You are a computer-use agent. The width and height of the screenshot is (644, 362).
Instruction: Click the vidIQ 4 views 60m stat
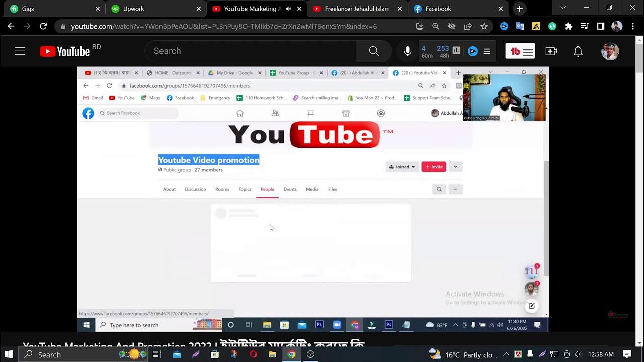pyautogui.click(x=427, y=51)
